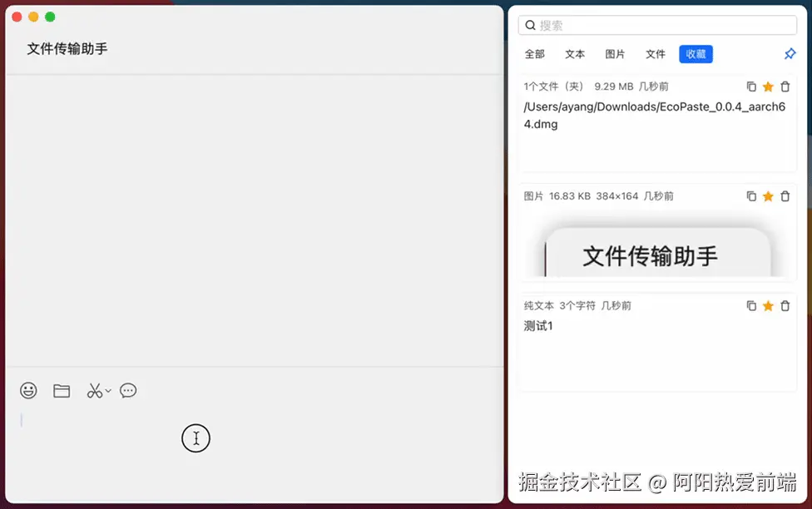The image size is (812, 509).
Task: Open the emoji picker in the chat toolbar
Action: [x=28, y=390]
